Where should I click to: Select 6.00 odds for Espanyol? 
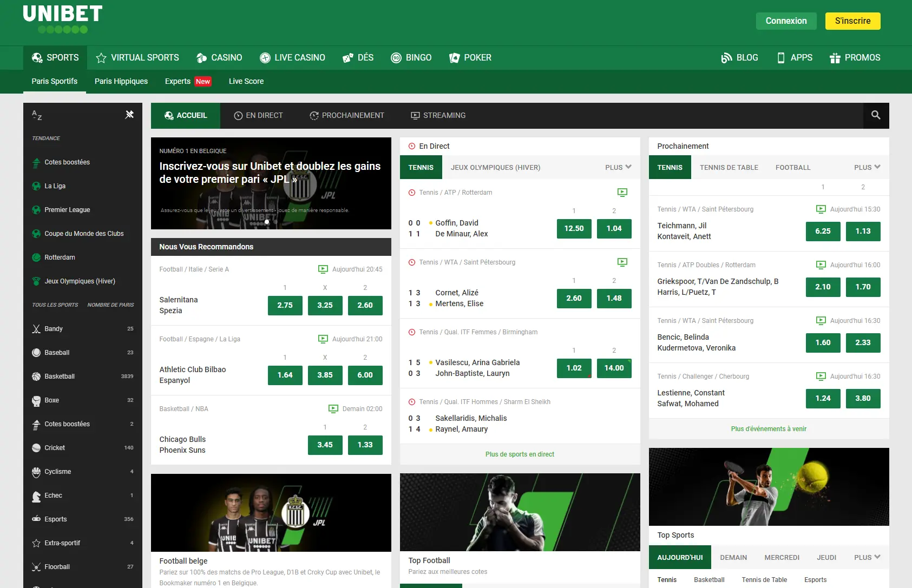[x=365, y=375]
